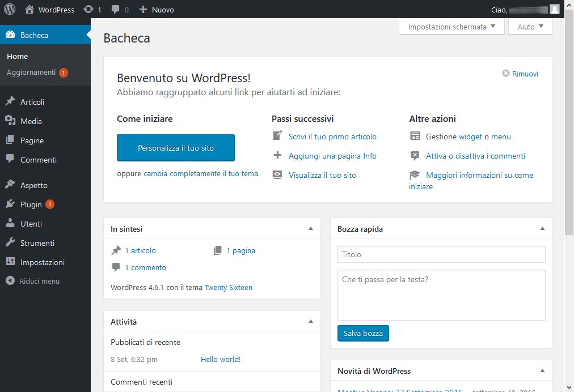574x392 pixels.
Task: Click the pushpin icon next to Articoli
Action: (x=10, y=102)
